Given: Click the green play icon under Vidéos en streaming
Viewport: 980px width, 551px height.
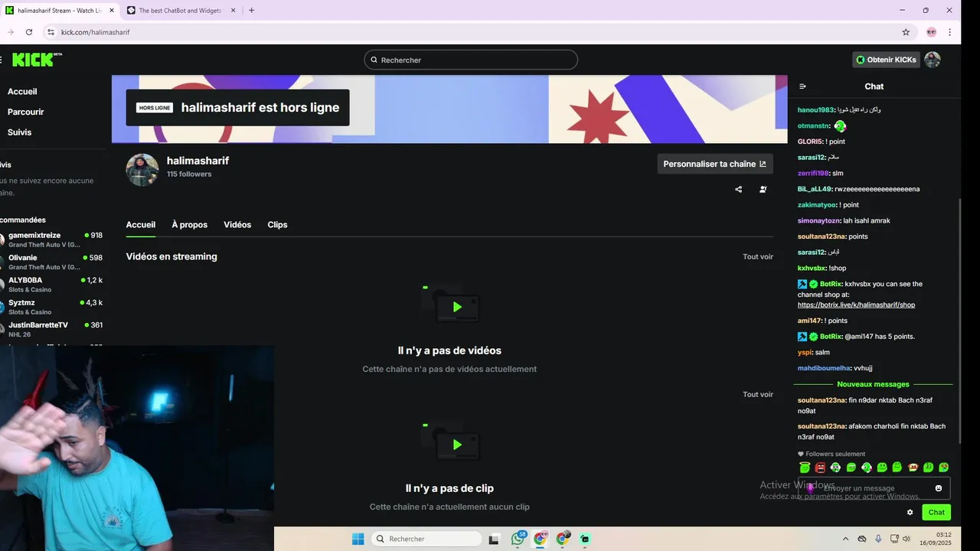Looking at the screenshot, I should (457, 307).
